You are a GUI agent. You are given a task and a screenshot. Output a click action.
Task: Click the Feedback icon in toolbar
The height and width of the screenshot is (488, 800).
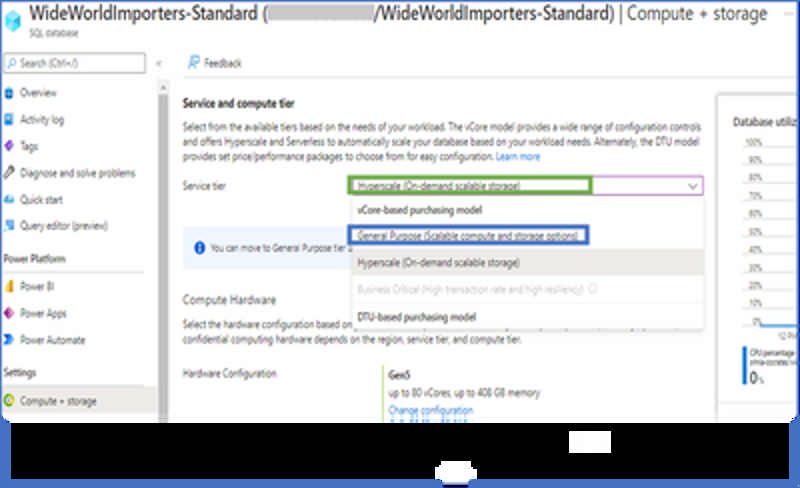[x=194, y=62]
